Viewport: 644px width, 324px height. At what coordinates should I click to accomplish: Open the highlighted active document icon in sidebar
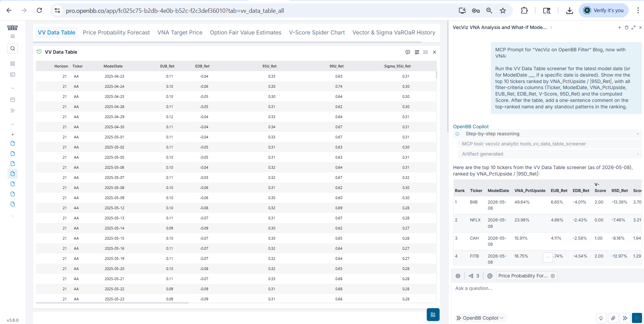(x=12, y=174)
